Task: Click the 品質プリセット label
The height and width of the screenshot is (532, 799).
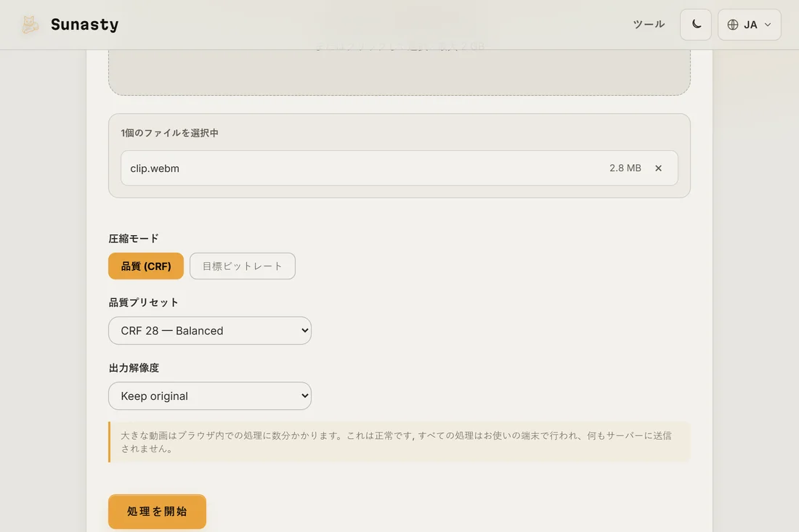Action: click(143, 303)
